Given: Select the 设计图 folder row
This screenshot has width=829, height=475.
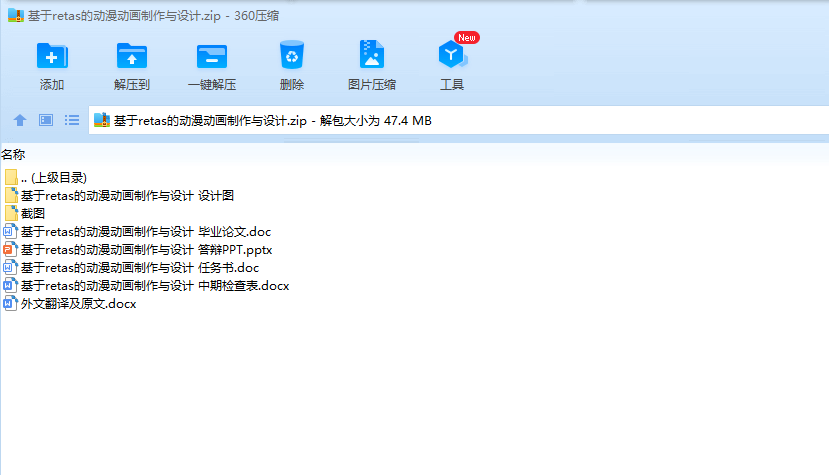Looking at the screenshot, I should tap(119, 196).
